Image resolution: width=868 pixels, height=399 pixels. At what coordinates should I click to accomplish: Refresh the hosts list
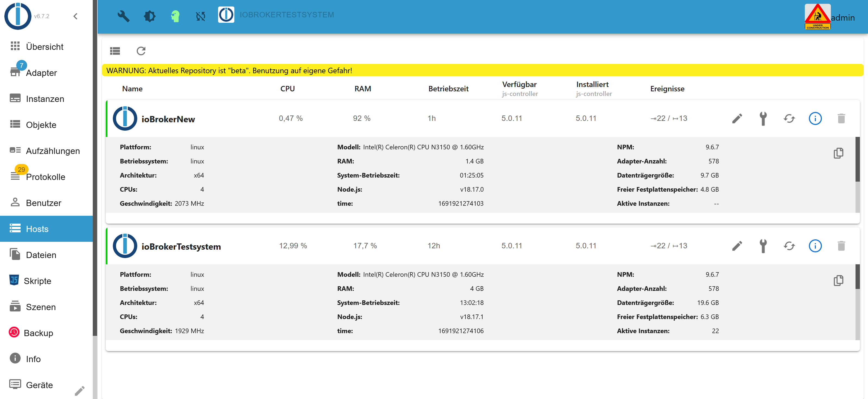click(x=141, y=51)
